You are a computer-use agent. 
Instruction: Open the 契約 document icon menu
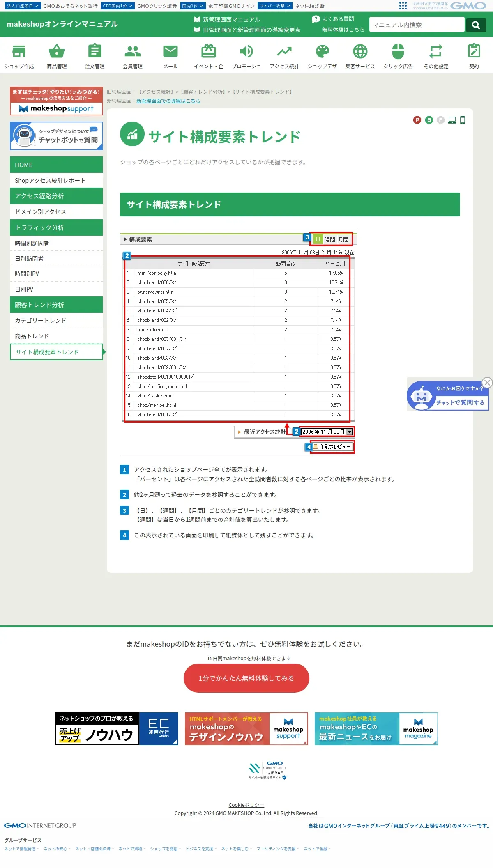tap(474, 56)
